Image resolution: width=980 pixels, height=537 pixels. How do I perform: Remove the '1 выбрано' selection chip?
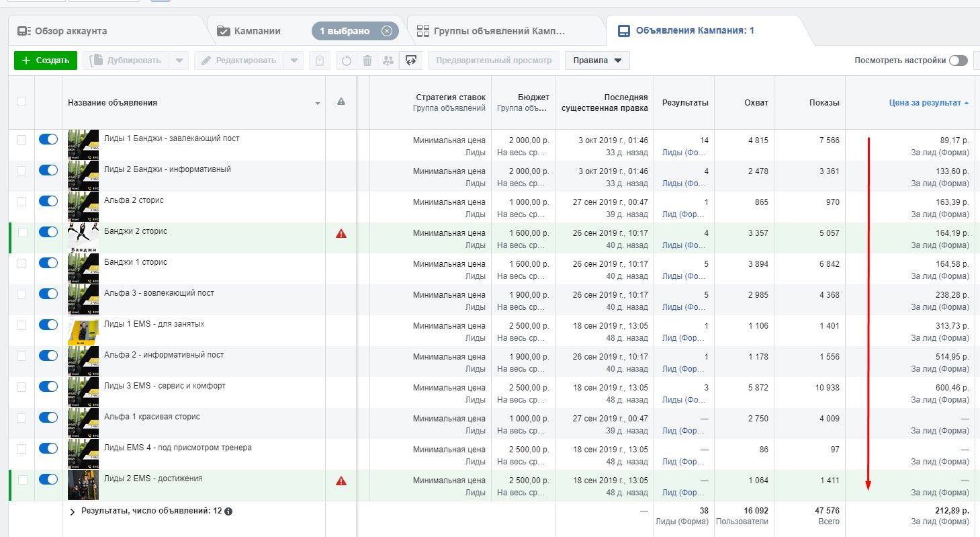(x=386, y=31)
